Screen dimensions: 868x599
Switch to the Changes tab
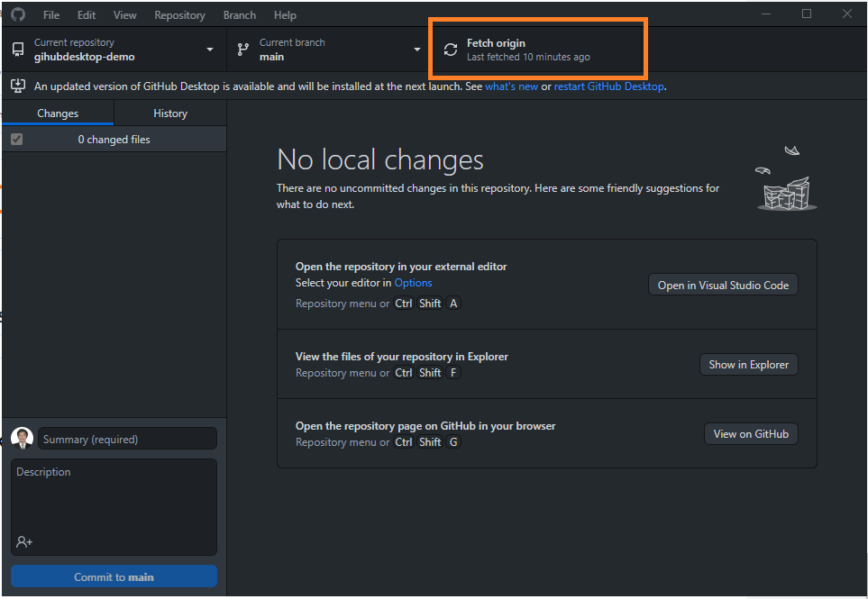[58, 113]
